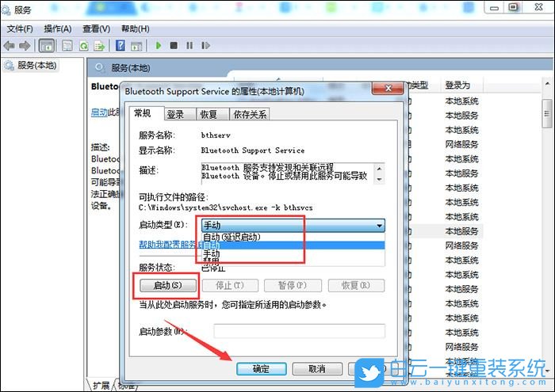Open 帮助我配置服务启动选项 help link
Screen dimensions: 555x392
pos(170,244)
